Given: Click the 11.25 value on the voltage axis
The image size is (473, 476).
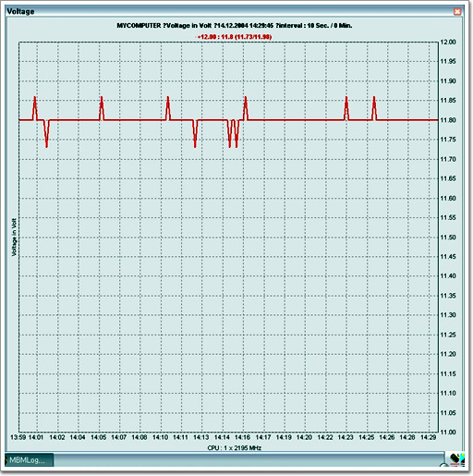Looking at the screenshot, I should pos(448,335).
